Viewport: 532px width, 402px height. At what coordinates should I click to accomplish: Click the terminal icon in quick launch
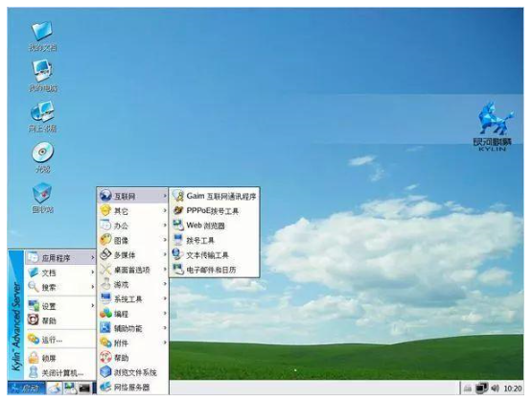click(x=84, y=388)
